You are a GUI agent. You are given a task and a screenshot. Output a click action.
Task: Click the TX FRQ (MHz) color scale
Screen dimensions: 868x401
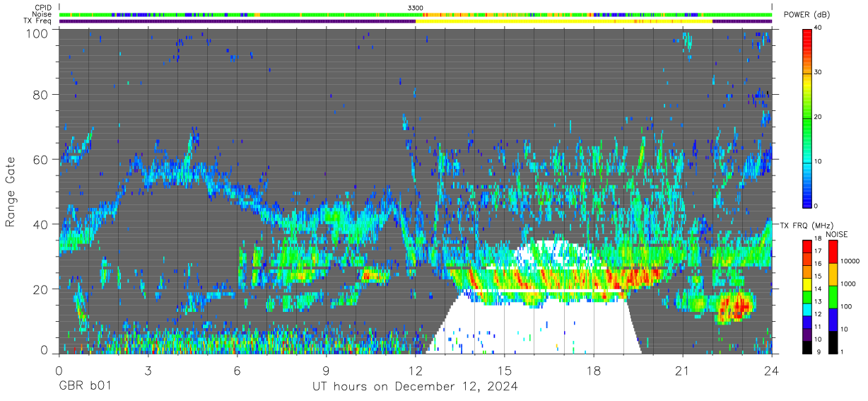[x=808, y=296]
